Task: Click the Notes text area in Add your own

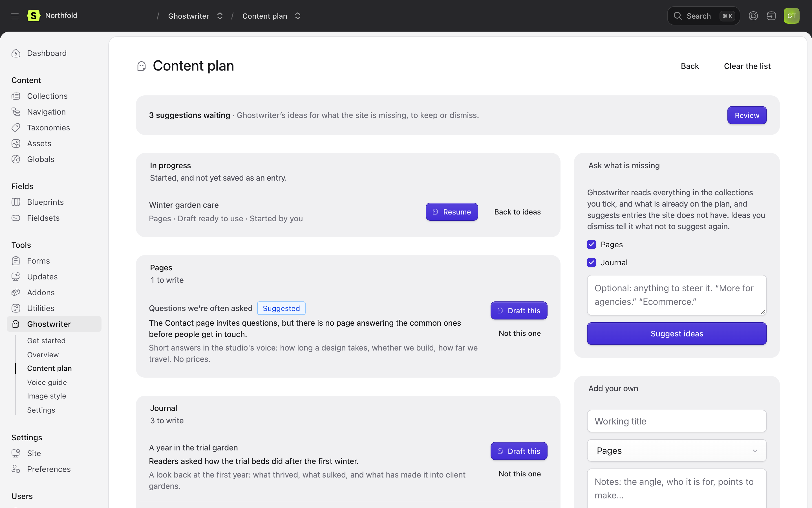Action: click(x=677, y=489)
